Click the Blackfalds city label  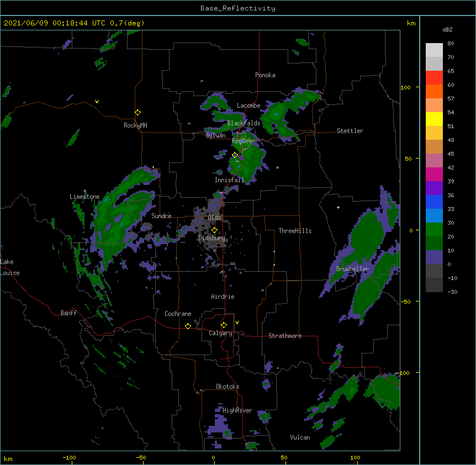(x=244, y=123)
